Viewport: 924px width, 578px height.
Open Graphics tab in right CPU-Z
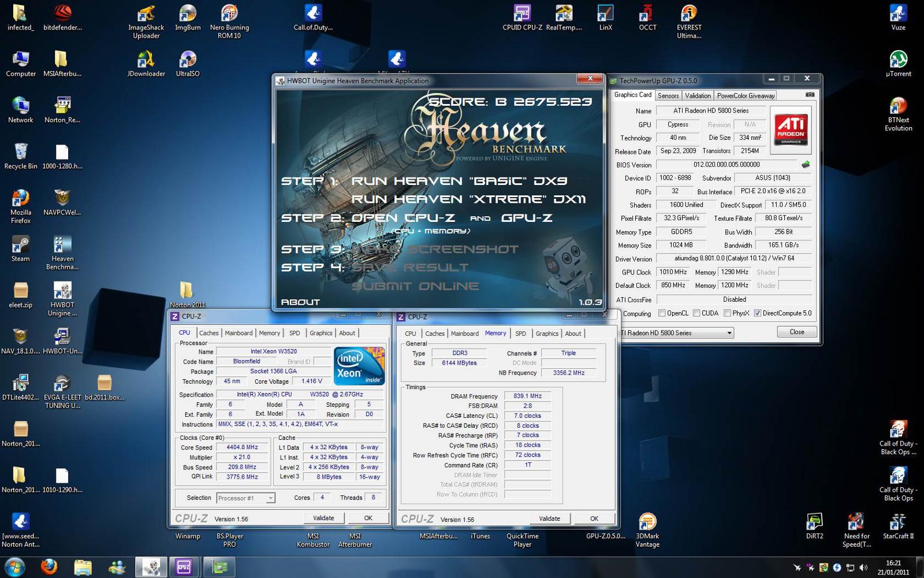tap(547, 334)
